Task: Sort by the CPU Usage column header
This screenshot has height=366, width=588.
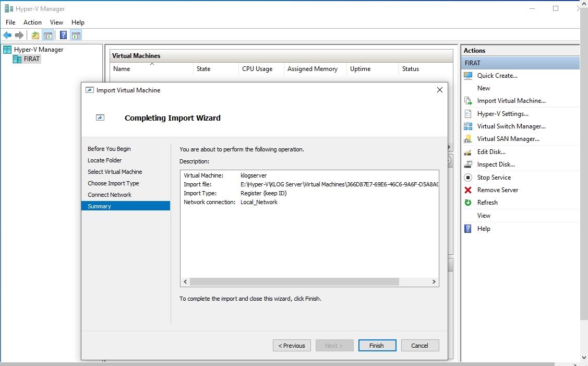Action: click(261, 69)
